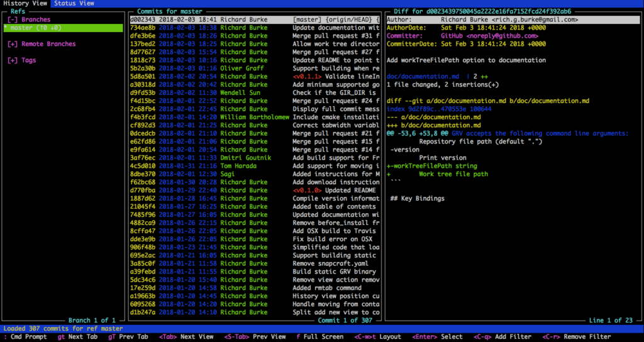Select commit e62fd86 Merge pull request #15
The width and height of the screenshot is (644, 342).
coord(255,141)
